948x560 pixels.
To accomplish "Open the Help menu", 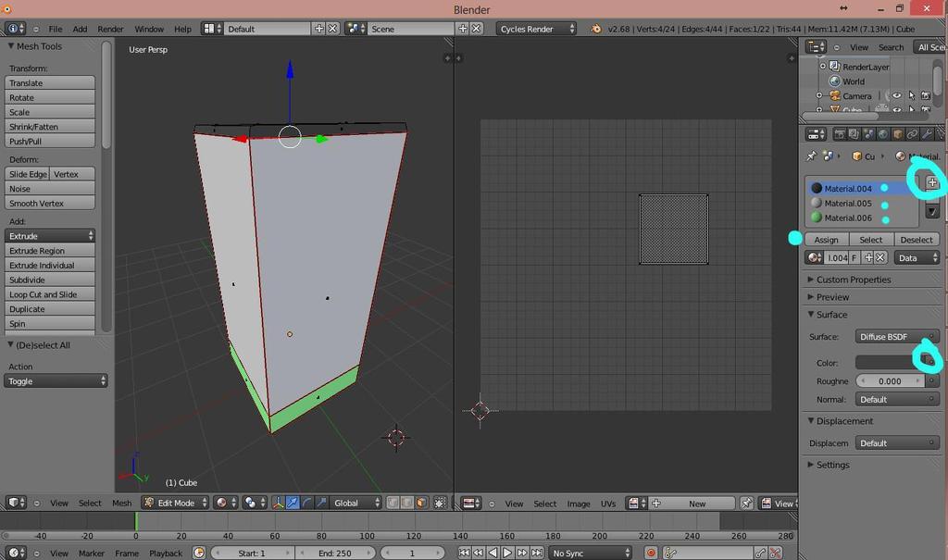I will (x=182, y=29).
